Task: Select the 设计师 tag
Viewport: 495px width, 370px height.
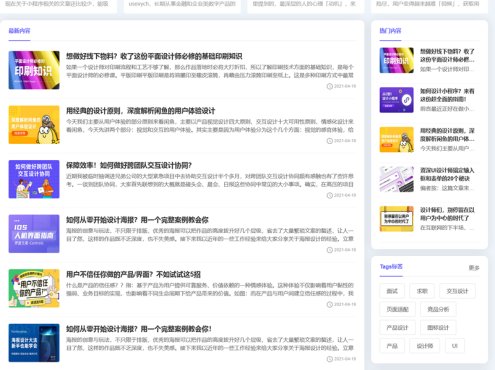Action: tap(425, 346)
